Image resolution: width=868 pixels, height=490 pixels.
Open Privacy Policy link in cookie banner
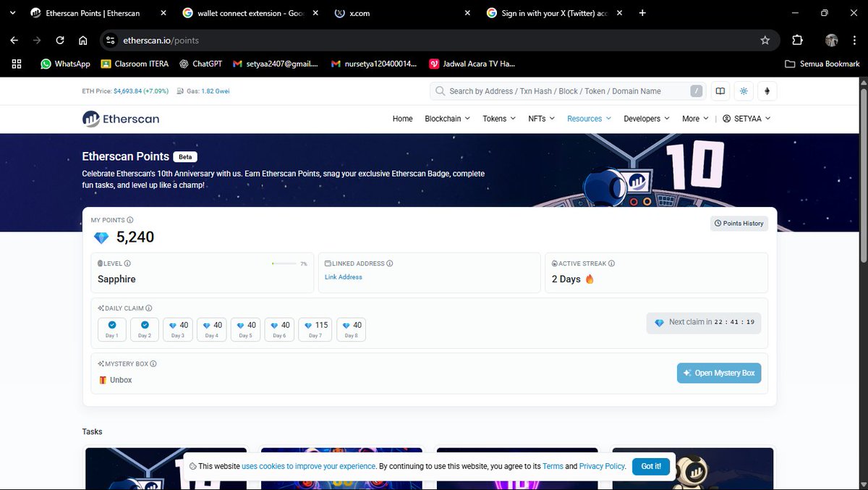[602, 466]
